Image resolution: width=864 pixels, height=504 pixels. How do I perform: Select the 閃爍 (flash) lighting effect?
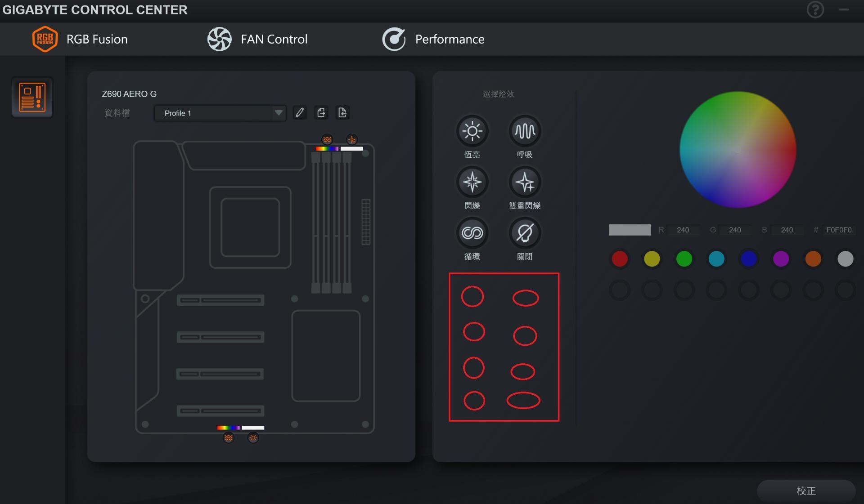tap(472, 182)
